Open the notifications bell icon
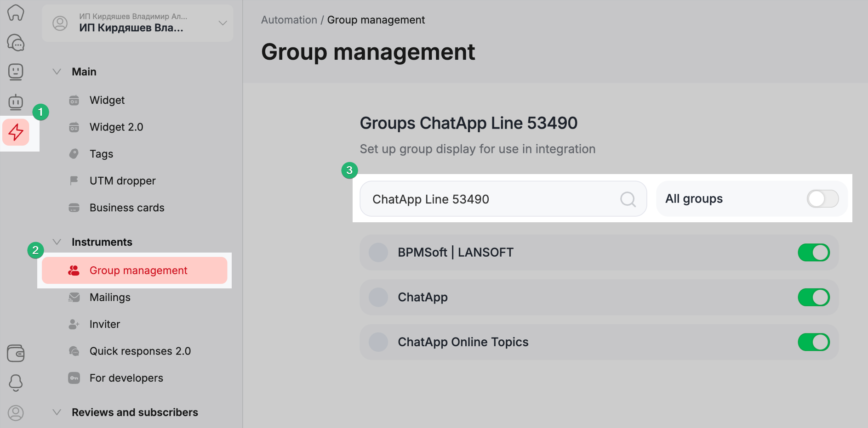868x428 pixels. pos(16,383)
